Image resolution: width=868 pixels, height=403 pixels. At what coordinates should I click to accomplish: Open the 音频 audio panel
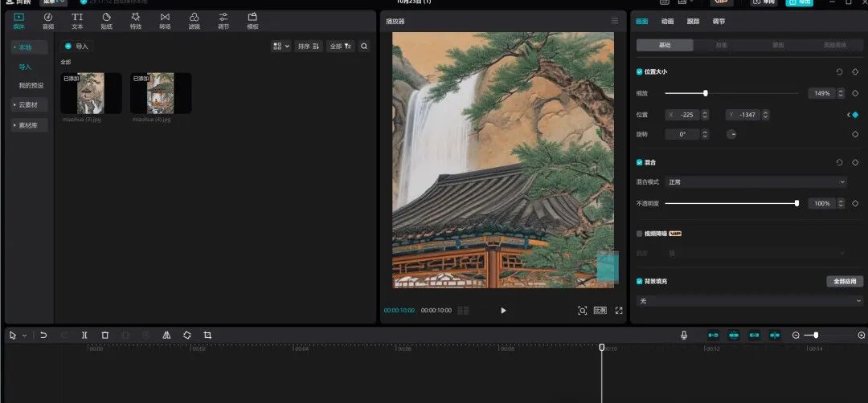click(48, 21)
